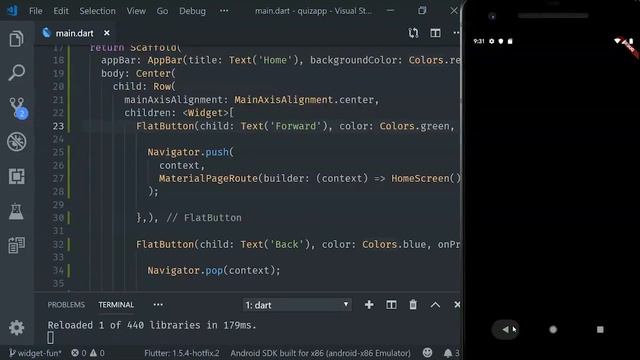
Task: Click the terminal cursor input line
Action: (51, 338)
